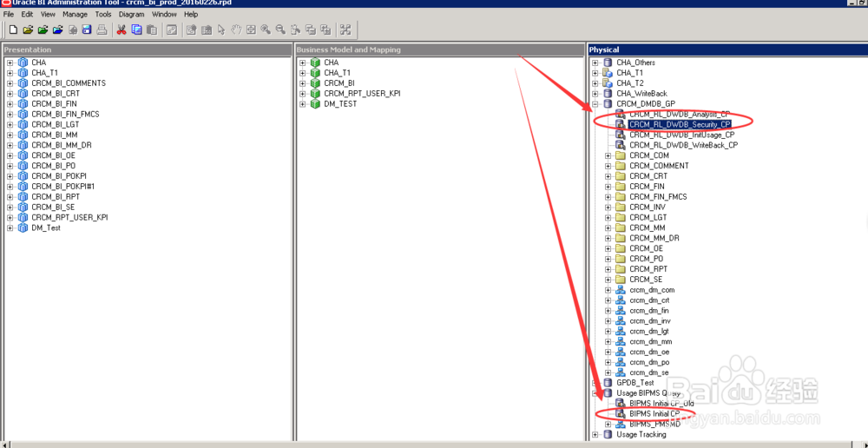Open the Tools menu
868x448 pixels.
103,15
